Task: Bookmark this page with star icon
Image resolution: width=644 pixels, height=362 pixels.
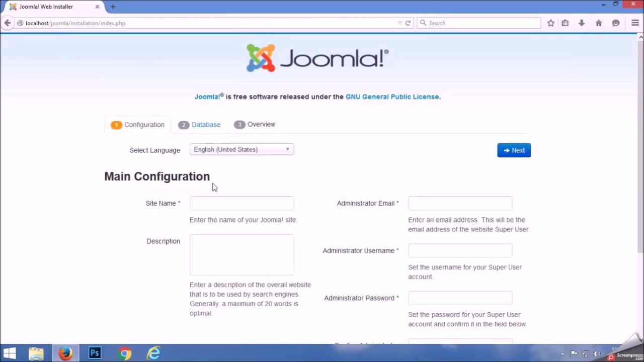Action: (551, 23)
